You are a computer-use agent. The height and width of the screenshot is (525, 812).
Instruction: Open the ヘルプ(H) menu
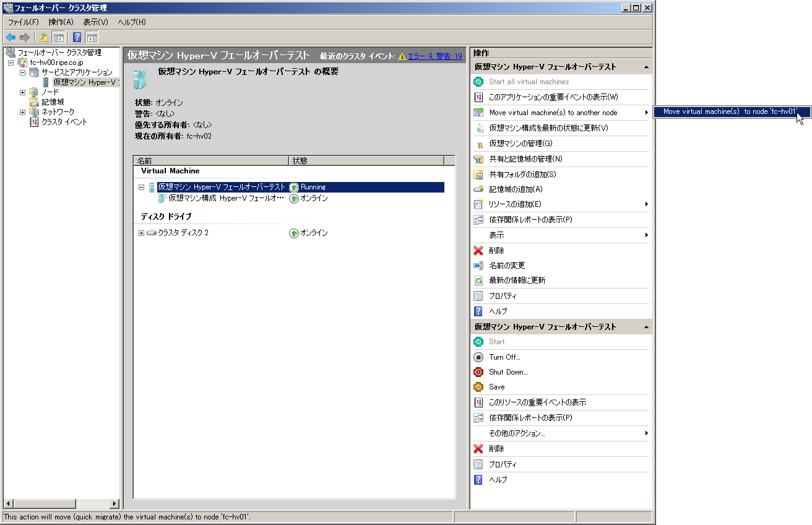point(132,22)
